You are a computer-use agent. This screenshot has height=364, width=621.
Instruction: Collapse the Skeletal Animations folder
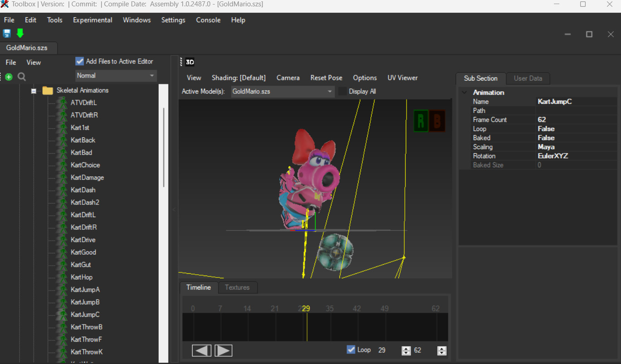coord(34,90)
